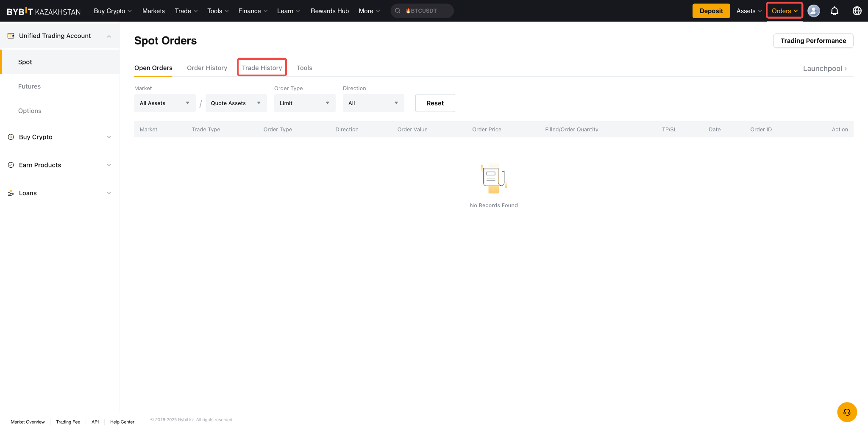Expand the Buy Crypto sidebar section
The width and height of the screenshot is (868, 433).
109,137
